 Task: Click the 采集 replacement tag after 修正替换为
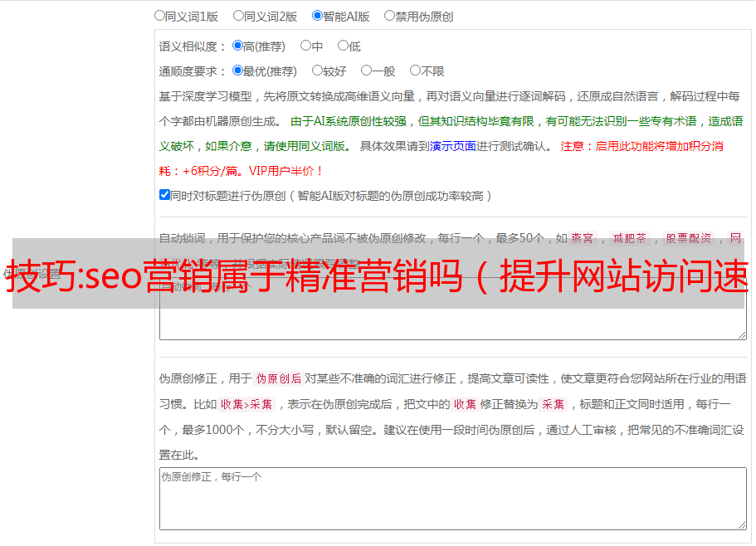553,404
